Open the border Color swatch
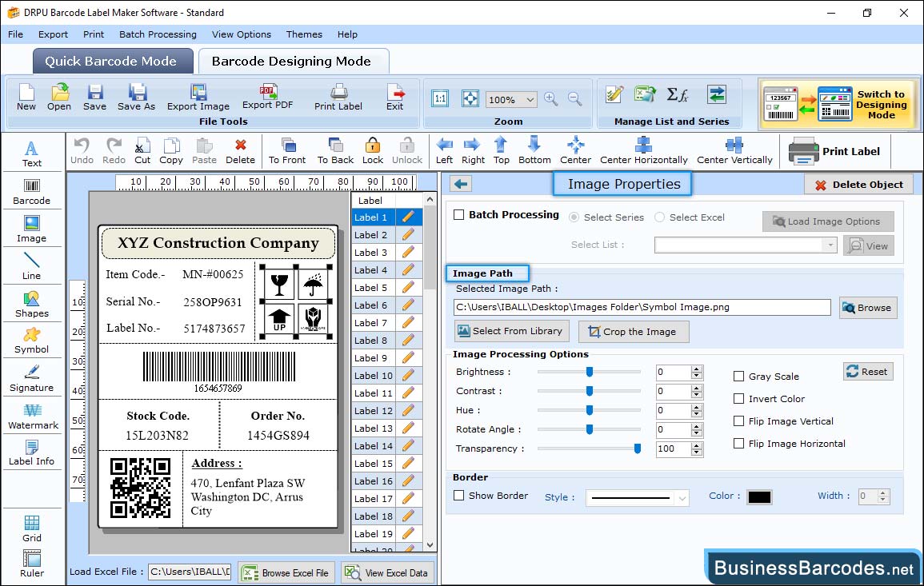The width and height of the screenshot is (924, 586). 759,497
